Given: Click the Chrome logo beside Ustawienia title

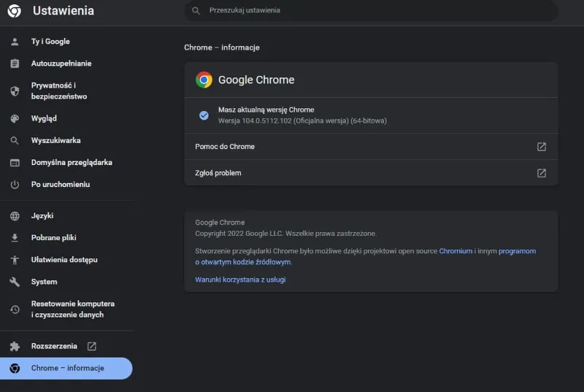Looking at the screenshot, I should point(14,11).
